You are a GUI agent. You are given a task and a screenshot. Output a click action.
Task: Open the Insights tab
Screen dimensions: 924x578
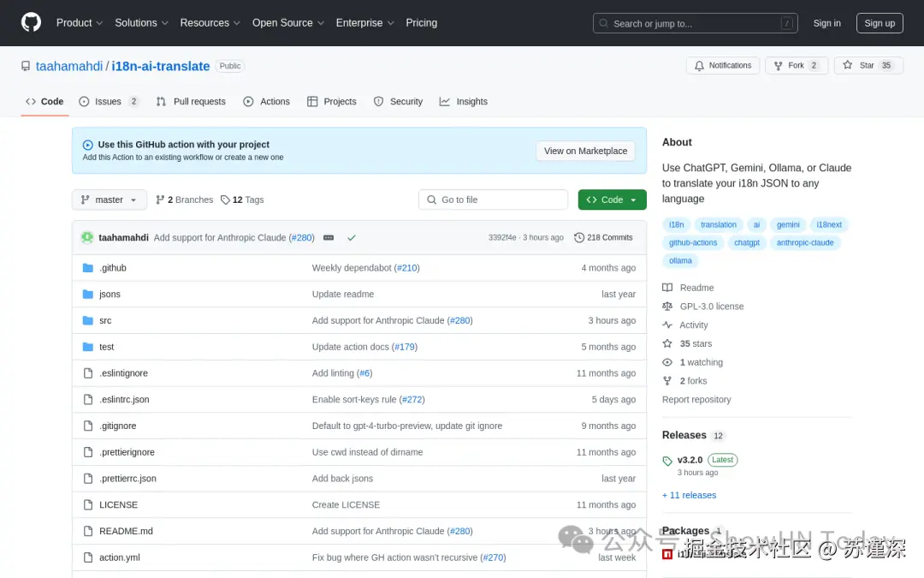pos(464,101)
